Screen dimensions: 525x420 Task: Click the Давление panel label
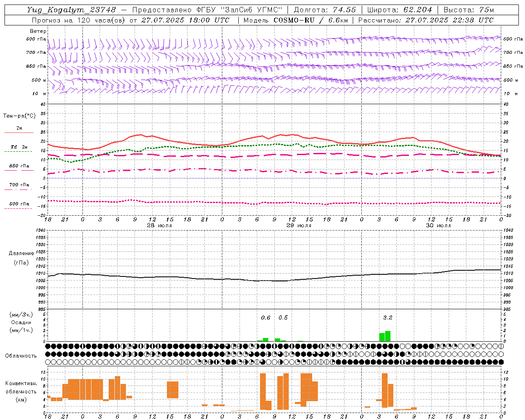pyautogui.click(x=21, y=253)
